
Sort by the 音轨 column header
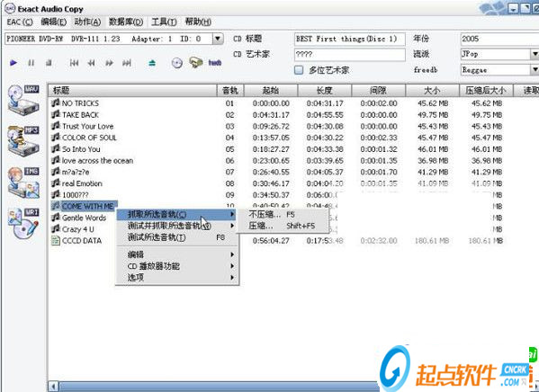click(x=230, y=91)
